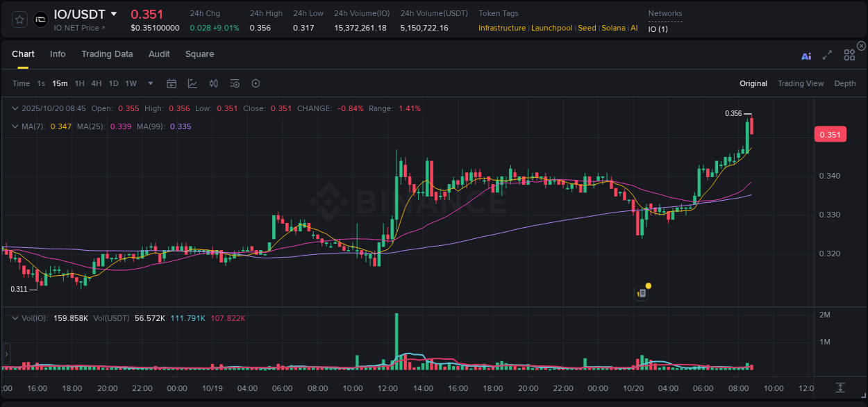868x407 pixels.
Task: Switch to the Trading Data tab
Action: coord(108,54)
